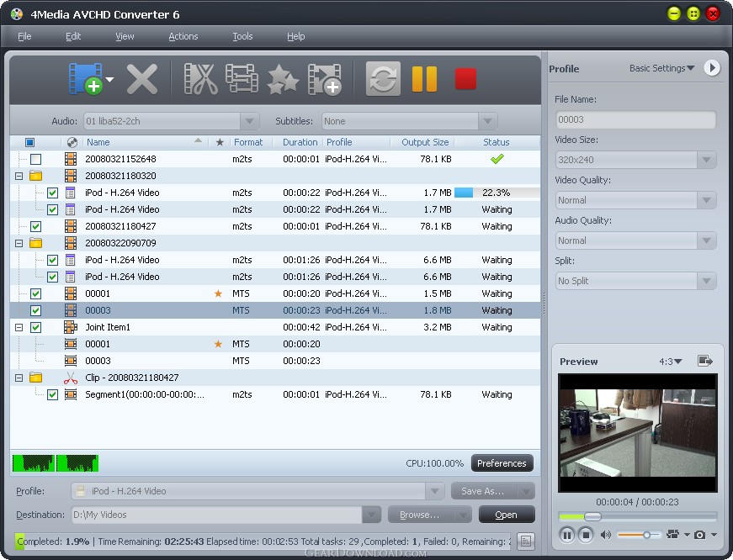This screenshot has height=560, width=733.
Task: Click the Merge filmstrip toolbar icon
Action: click(242, 78)
